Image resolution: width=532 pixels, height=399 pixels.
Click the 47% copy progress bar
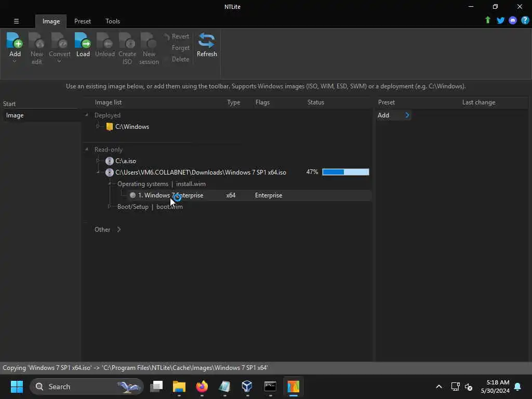pyautogui.click(x=345, y=172)
